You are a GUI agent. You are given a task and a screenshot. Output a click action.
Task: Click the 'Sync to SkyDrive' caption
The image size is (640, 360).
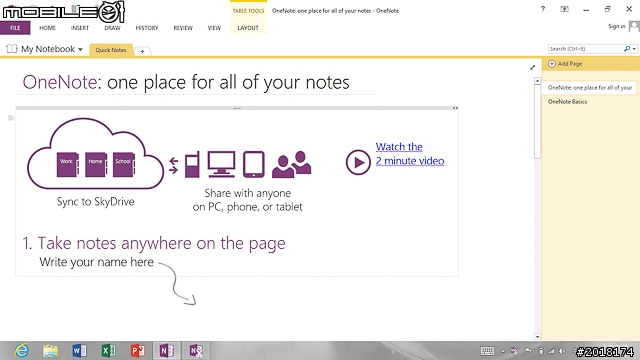click(x=96, y=202)
